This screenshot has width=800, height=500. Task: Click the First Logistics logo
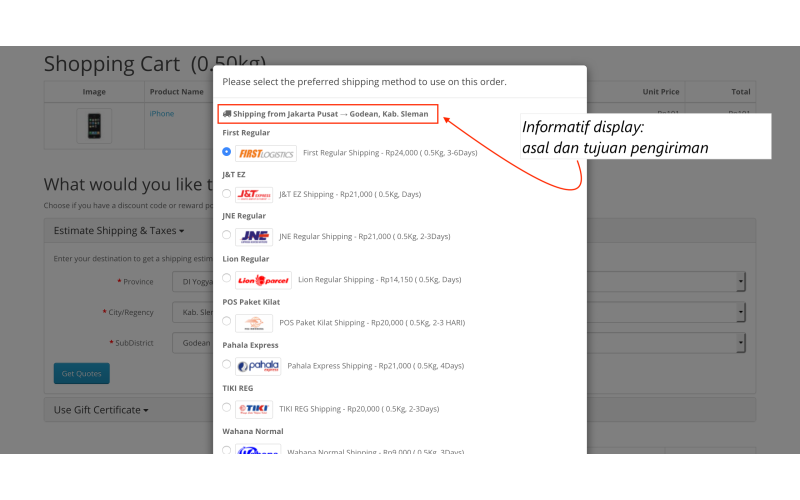pyautogui.click(x=266, y=153)
